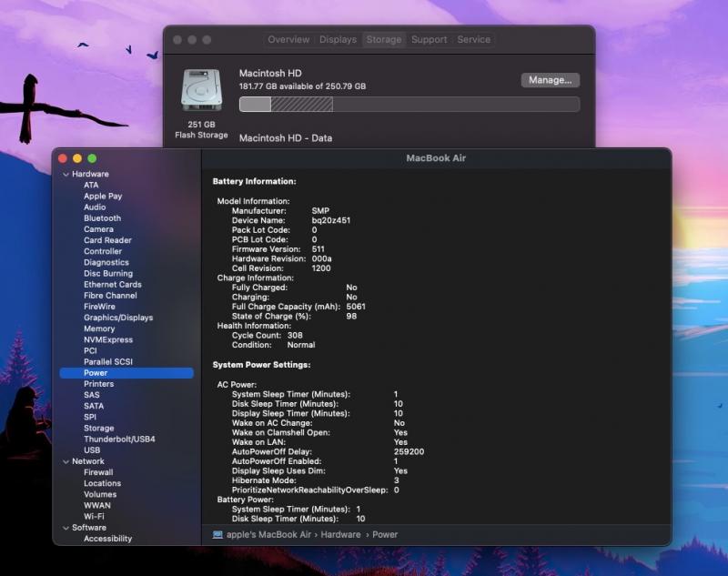Select Ethernet Cards in the sidebar
Viewport: 728px width, 576px height.
coord(112,285)
